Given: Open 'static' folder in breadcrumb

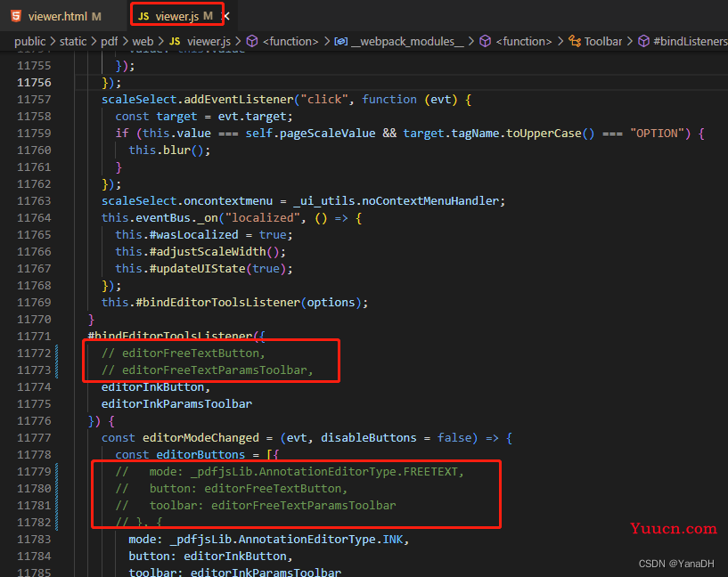Looking at the screenshot, I should pyautogui.click(x=73, y=41).
